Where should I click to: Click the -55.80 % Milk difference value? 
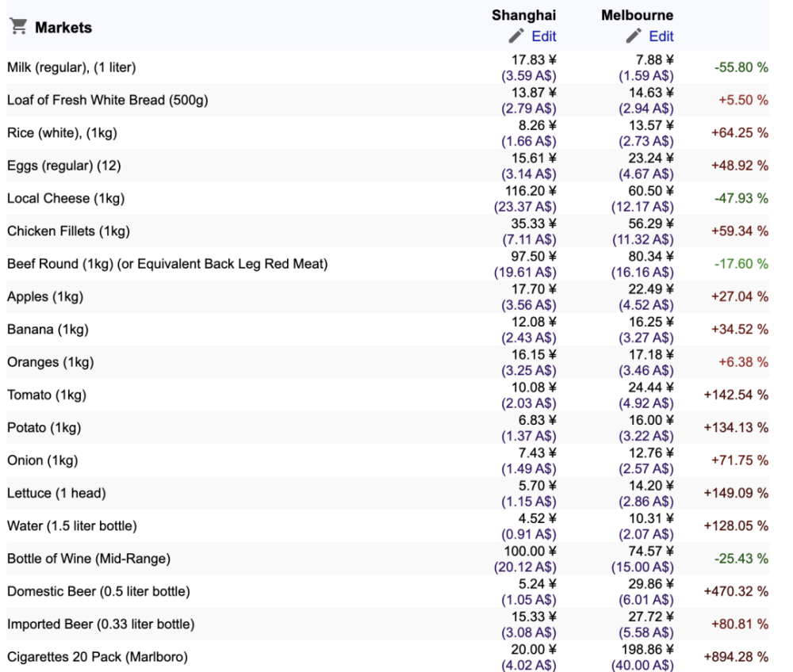741,67
